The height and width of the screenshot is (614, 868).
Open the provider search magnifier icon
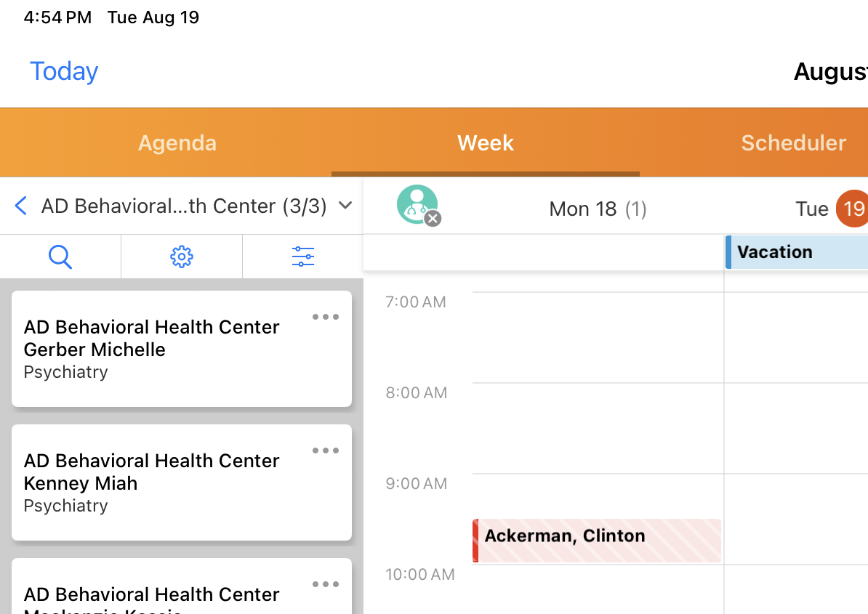[x=60, y=256]
